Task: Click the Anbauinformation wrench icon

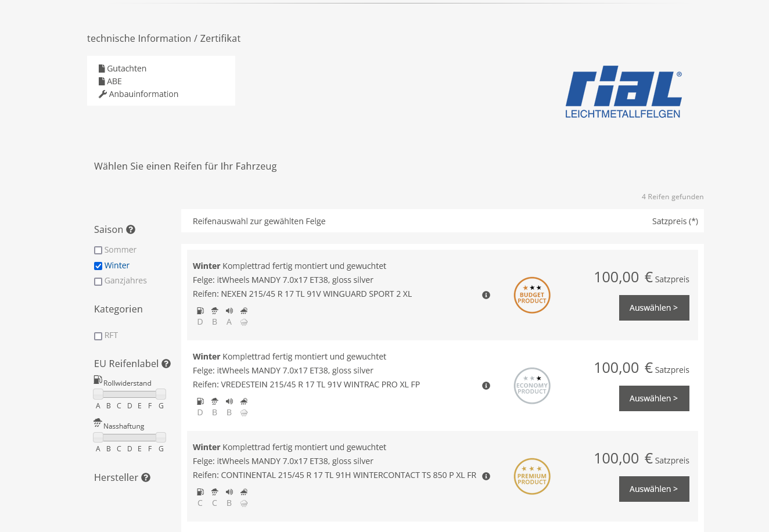Action: click(103, 94)
